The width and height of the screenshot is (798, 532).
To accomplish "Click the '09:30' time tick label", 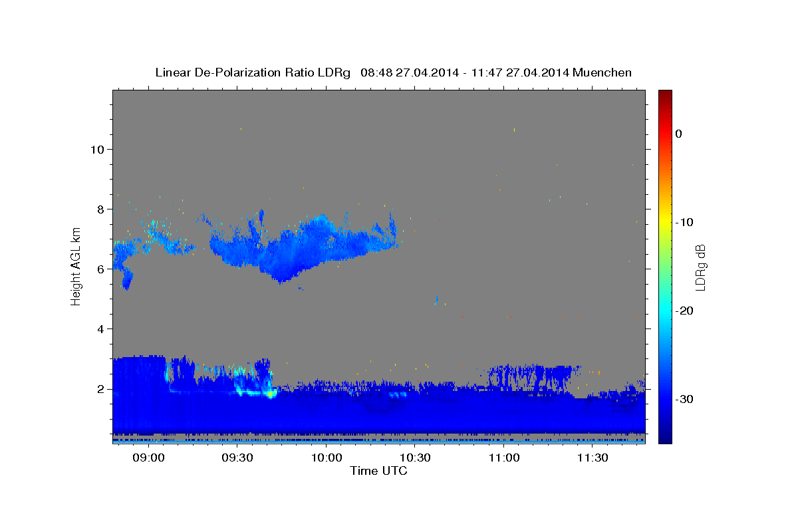I will coord(237,458).
